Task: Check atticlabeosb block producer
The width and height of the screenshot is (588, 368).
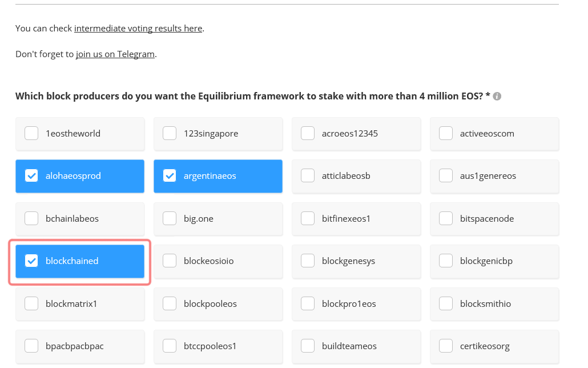Action: point(308,176)
